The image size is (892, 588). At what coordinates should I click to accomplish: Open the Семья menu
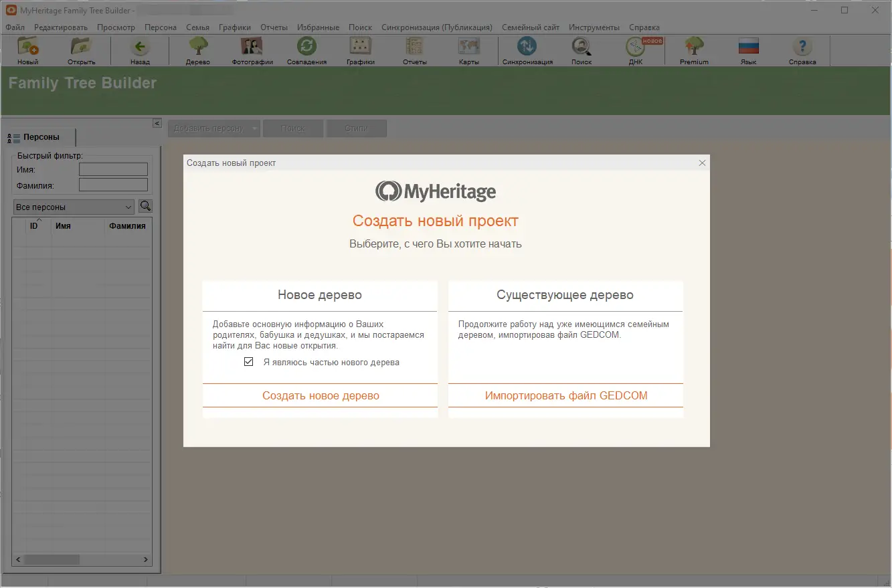click(x=198, y=27)
